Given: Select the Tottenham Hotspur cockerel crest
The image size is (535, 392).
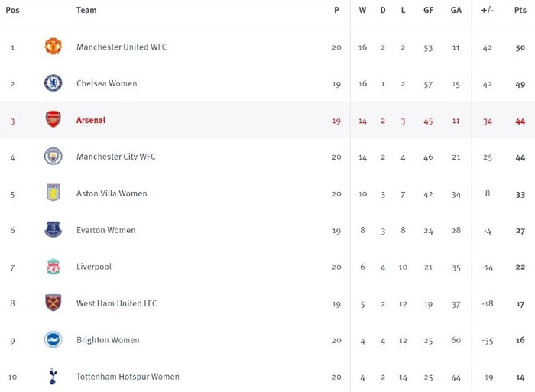Looking at the screenshot, I should (53, 376).
